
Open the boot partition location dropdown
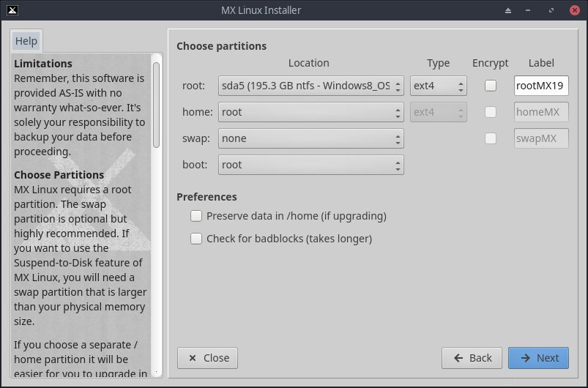tap(311, 165)
